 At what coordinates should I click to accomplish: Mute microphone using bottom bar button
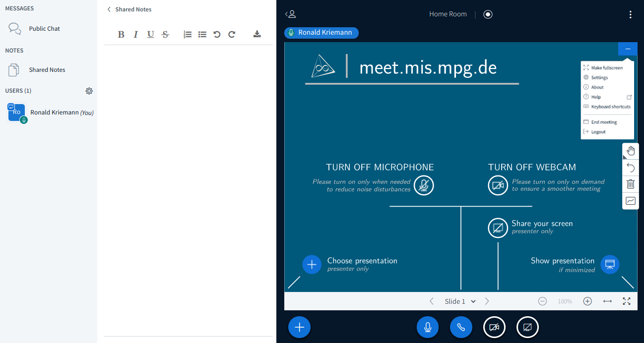(428, 327)
